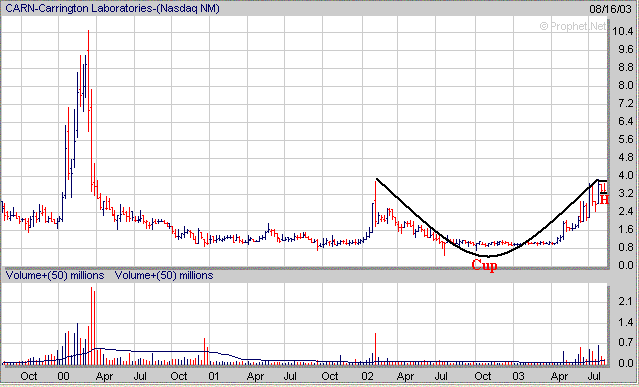This screenshot has width=639, height=387.
Task: Click the 8.8 price axis label
Action: click(x=626, y=67)
